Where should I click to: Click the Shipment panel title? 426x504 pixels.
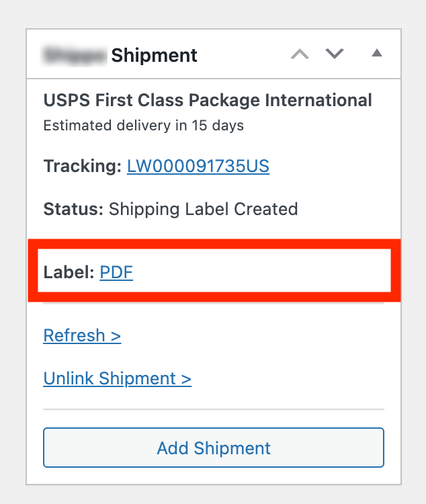pyautogui.click(x=154, y=55)
